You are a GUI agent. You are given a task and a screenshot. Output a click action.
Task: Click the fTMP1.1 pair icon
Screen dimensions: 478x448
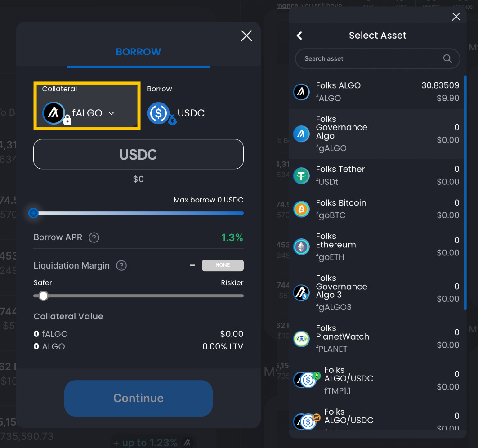point(306,380)
